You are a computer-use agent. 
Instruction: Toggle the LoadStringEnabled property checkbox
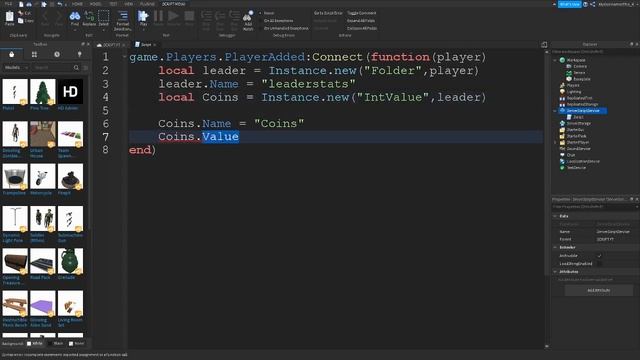pos(599,264)
